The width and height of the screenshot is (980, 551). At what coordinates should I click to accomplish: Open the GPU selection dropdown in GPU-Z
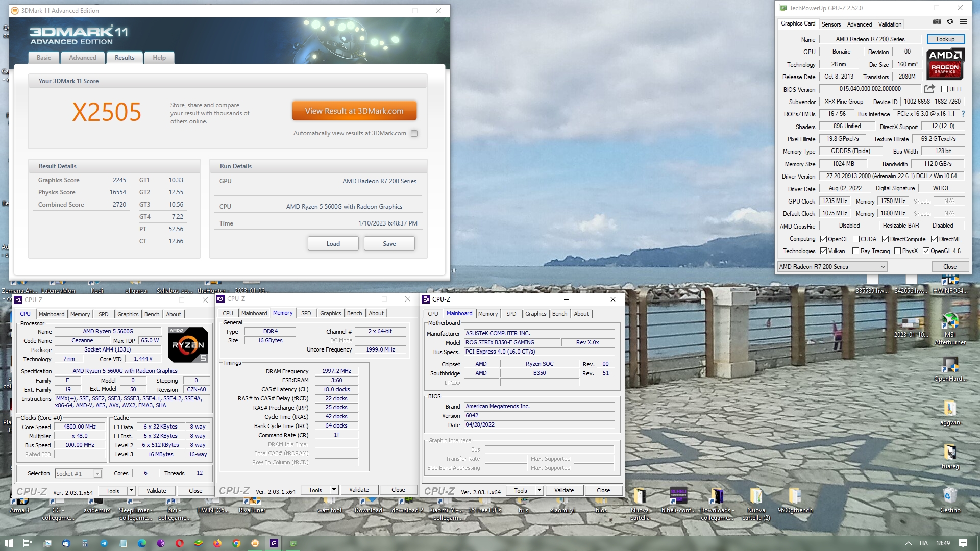click(x=832, y=267)
